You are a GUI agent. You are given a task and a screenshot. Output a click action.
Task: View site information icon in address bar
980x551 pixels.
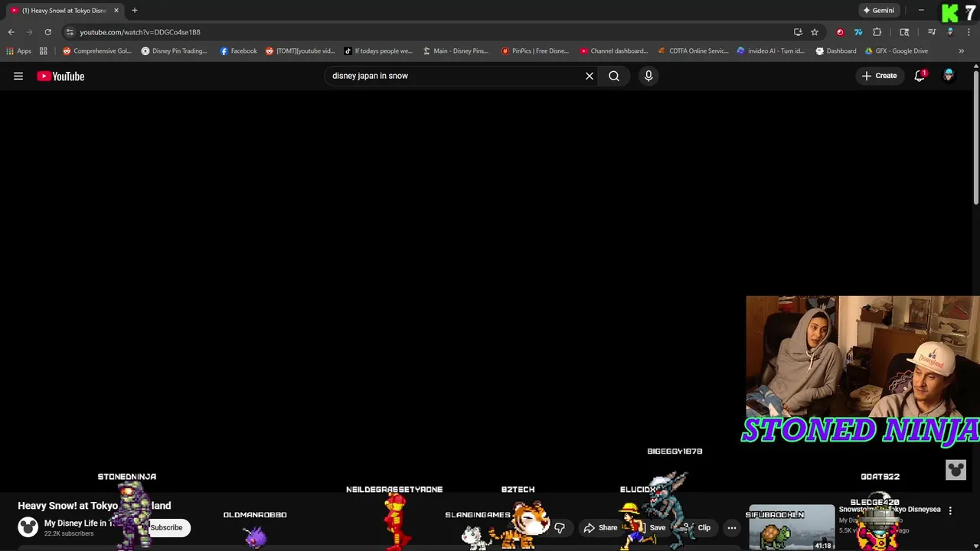[x=70, y=32]
